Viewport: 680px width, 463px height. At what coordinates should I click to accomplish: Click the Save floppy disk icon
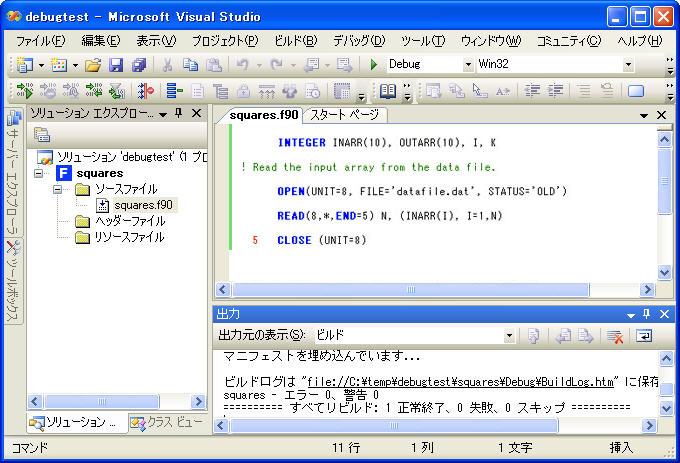(116, 64)
